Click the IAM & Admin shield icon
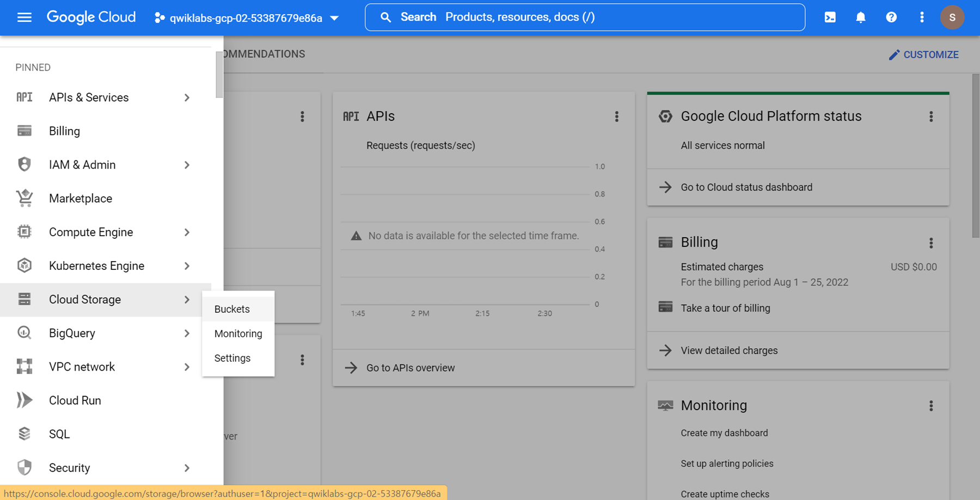 click(24, 164)
